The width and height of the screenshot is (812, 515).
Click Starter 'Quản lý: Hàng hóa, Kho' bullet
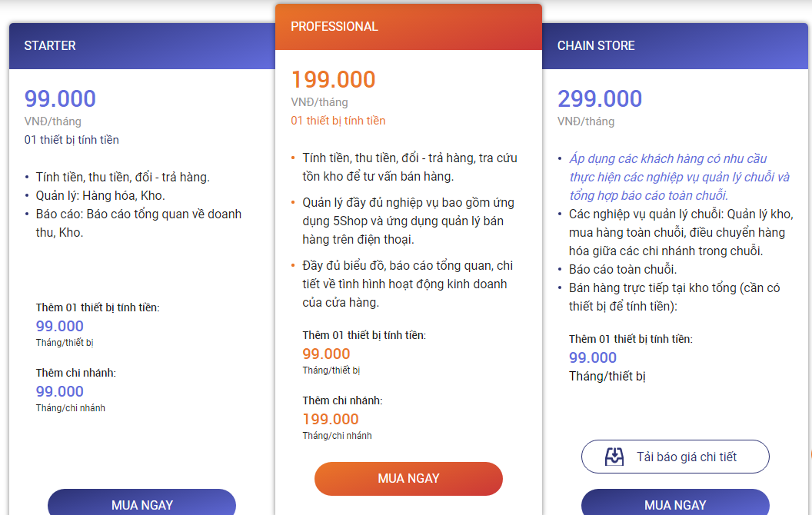100,195
